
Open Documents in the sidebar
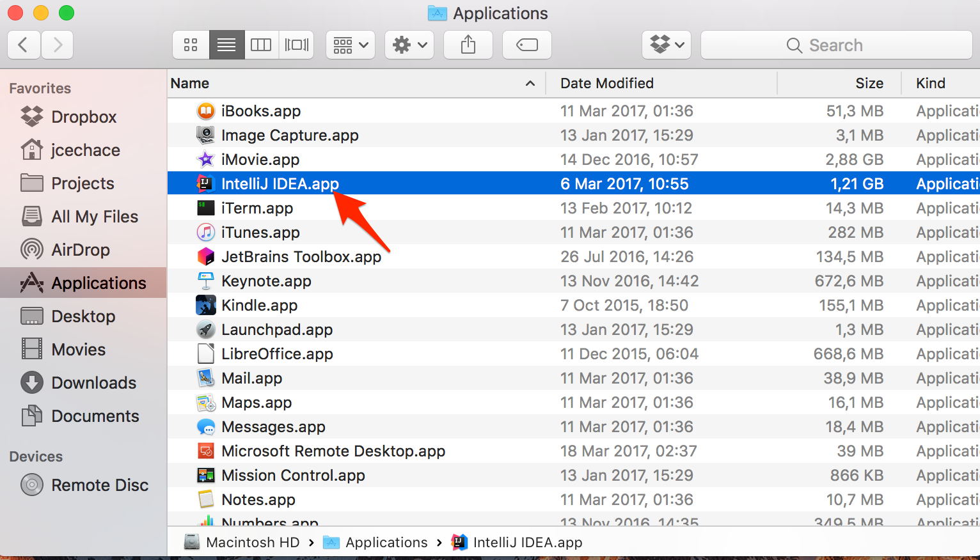coord(95,416)
